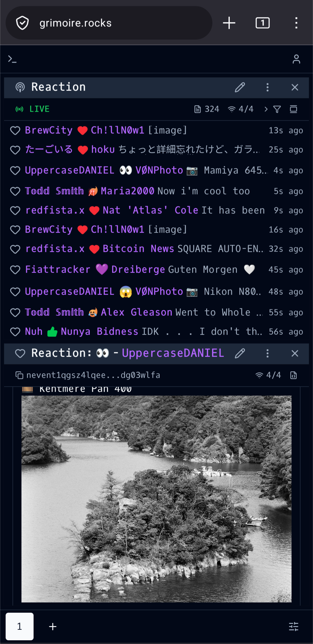Screen dimensions: 313x644
Task: Toggle heart on Nuh Nunya Bidness row
Action: [x=15, y=332]
